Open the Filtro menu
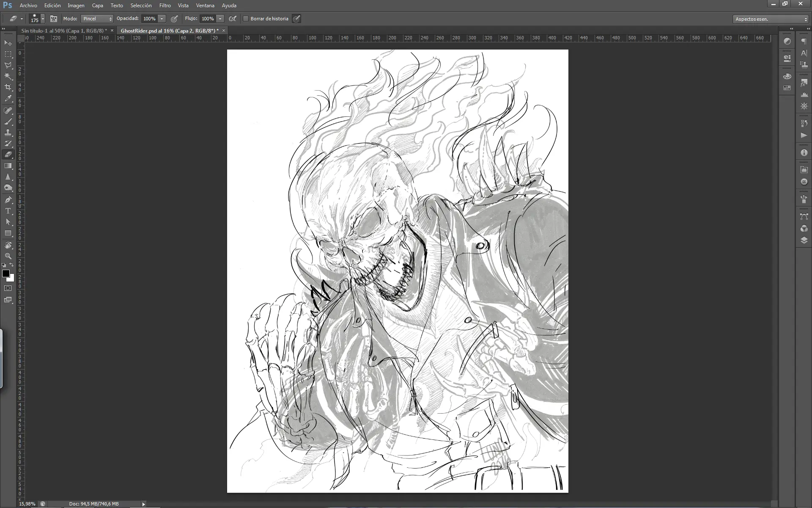The image size is (812, 508). 165,6
